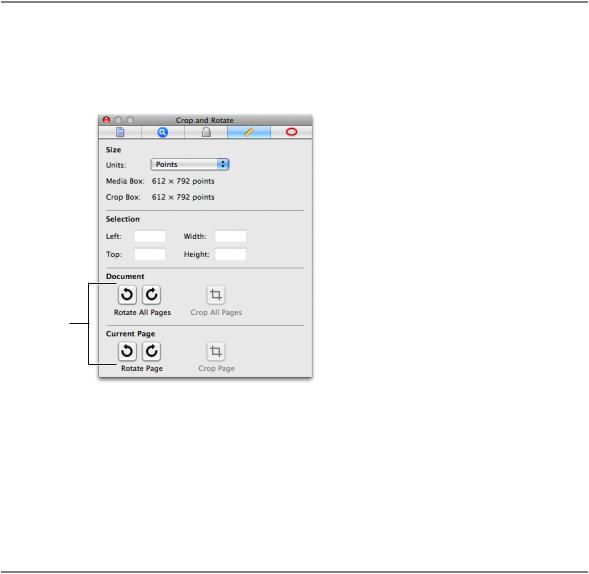Open the red oval annotations tab

click(291, 132)
